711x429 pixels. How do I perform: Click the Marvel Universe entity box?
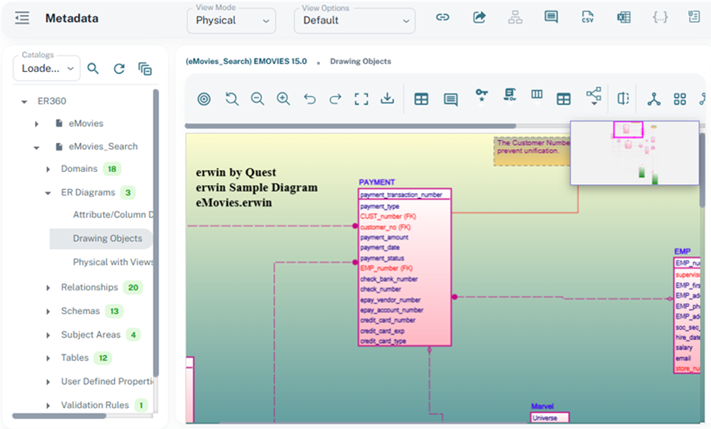(x=550, y=417)
